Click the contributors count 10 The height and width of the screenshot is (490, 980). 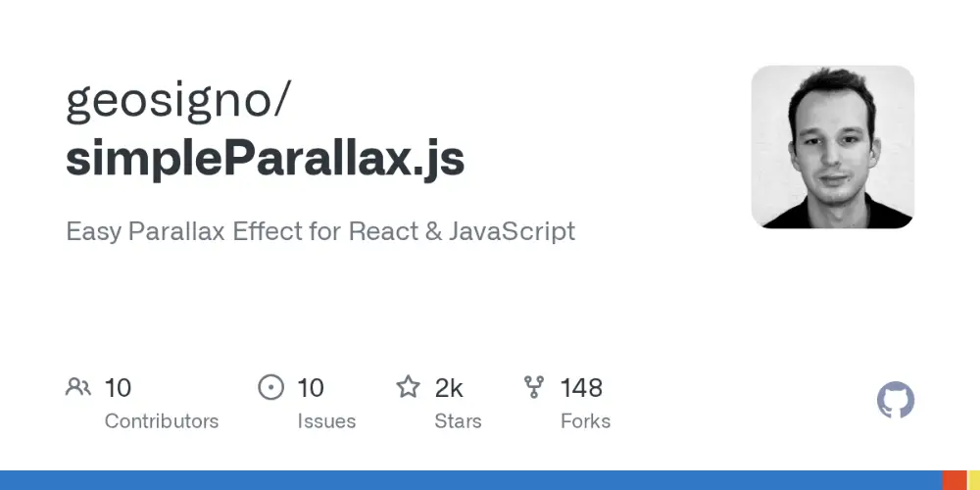118,388
